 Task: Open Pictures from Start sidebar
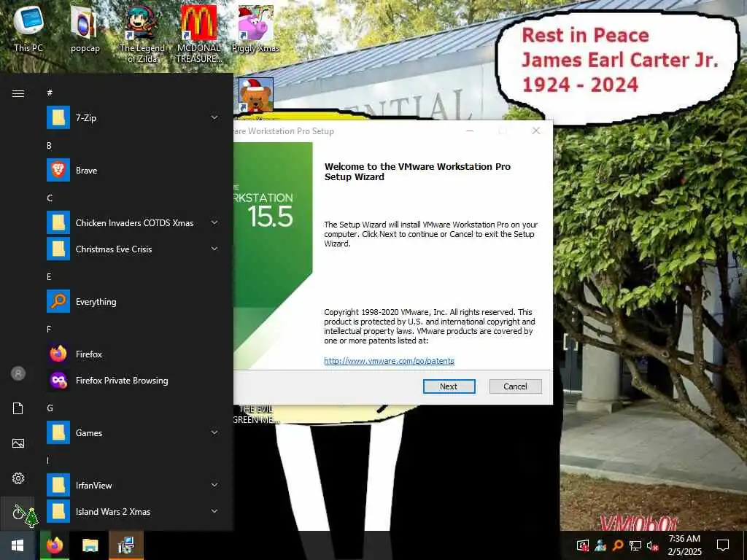tap(18, 443)
